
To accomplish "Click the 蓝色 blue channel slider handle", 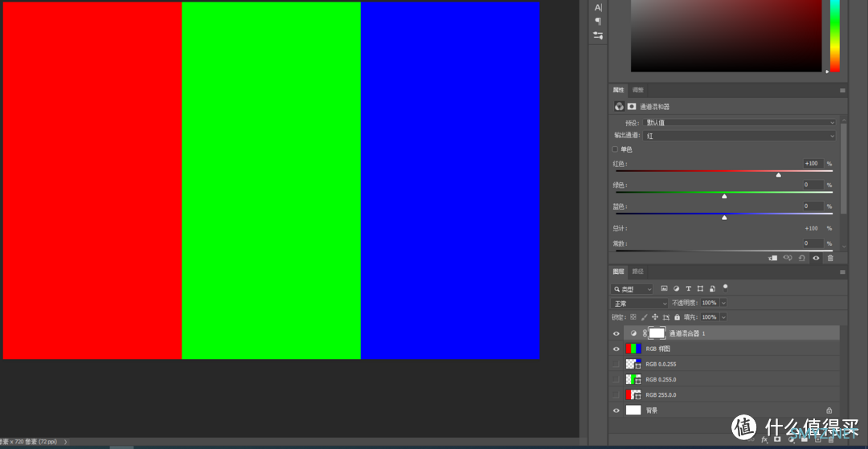I will coord(724,218).
